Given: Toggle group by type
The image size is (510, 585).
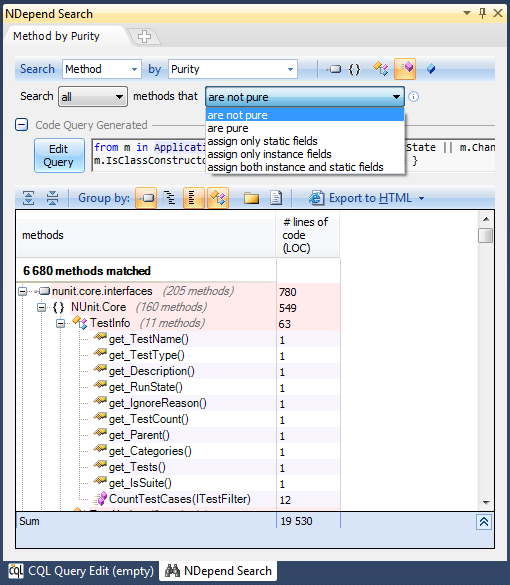Looking at the screenshot, I should (x=218, y=198).
